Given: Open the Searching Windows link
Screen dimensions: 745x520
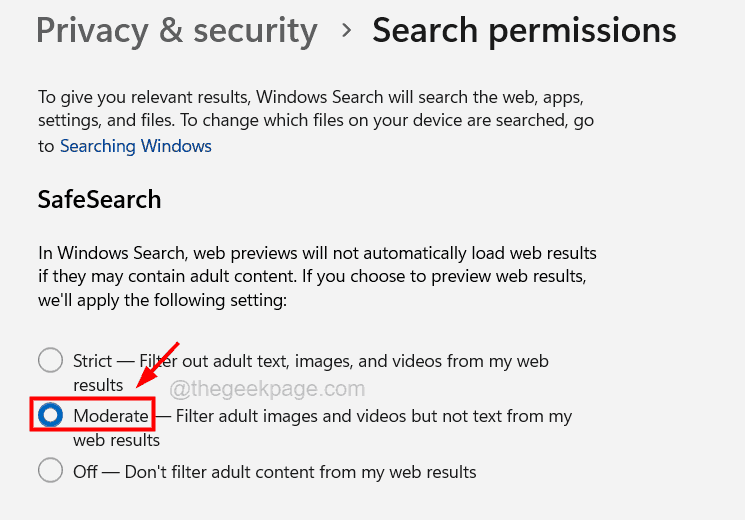Looking at the screenshot, I should tap(136, 146).
